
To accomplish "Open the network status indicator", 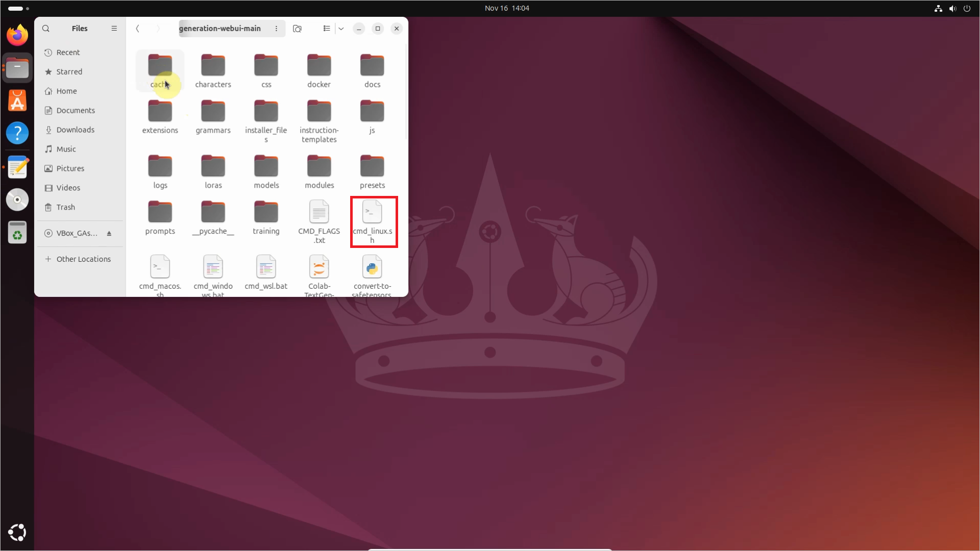I will [x=938, y=8].
